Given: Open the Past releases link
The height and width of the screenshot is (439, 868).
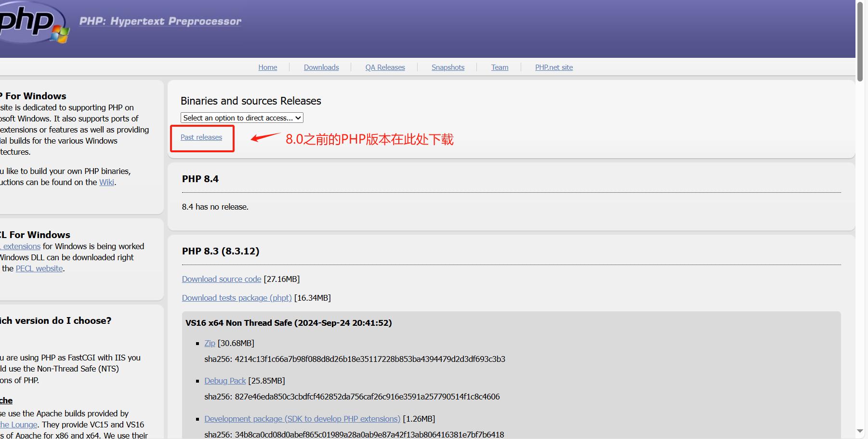Looking at the screenshot, I should (201, 137).
